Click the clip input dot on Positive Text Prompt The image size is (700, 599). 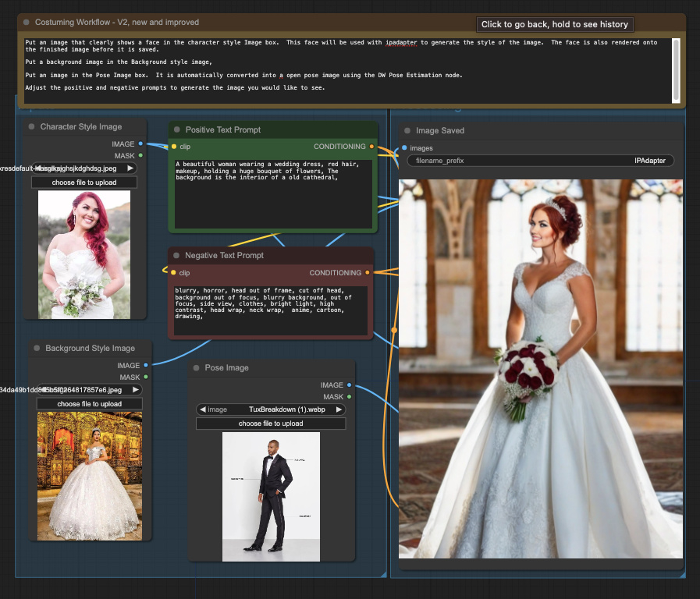pos(172,147)
